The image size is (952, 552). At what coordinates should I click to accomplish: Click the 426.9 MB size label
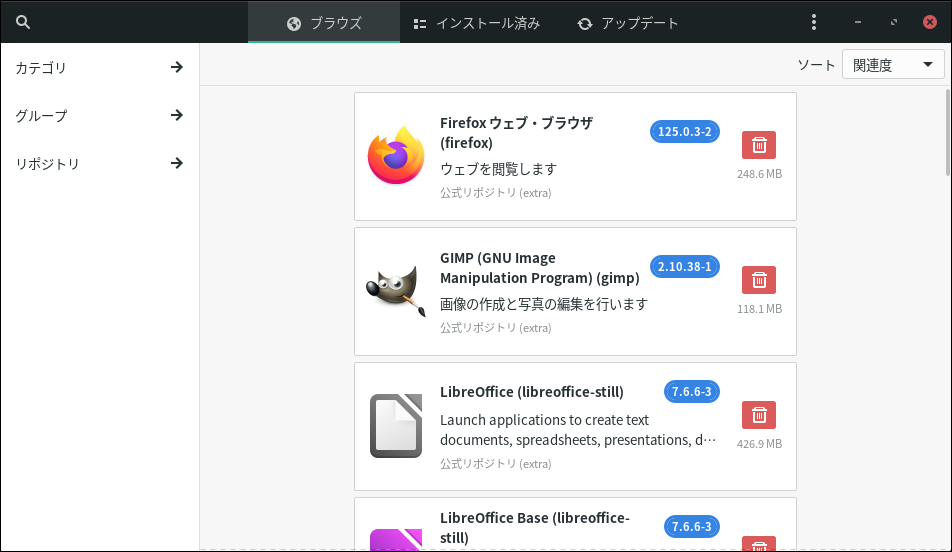759,444
